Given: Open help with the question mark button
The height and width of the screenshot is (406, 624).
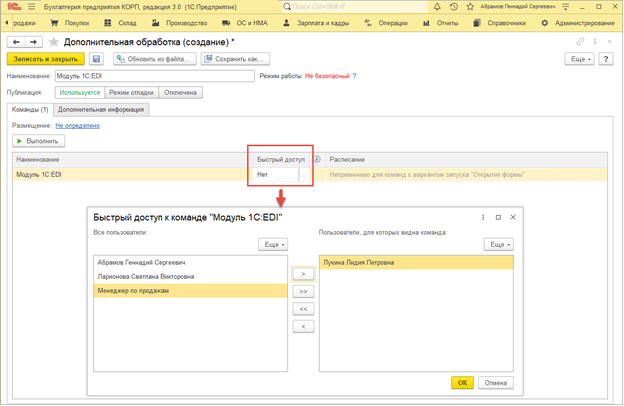Looking at the screenshot, I should pyautogui.click(x=606, y=59).
